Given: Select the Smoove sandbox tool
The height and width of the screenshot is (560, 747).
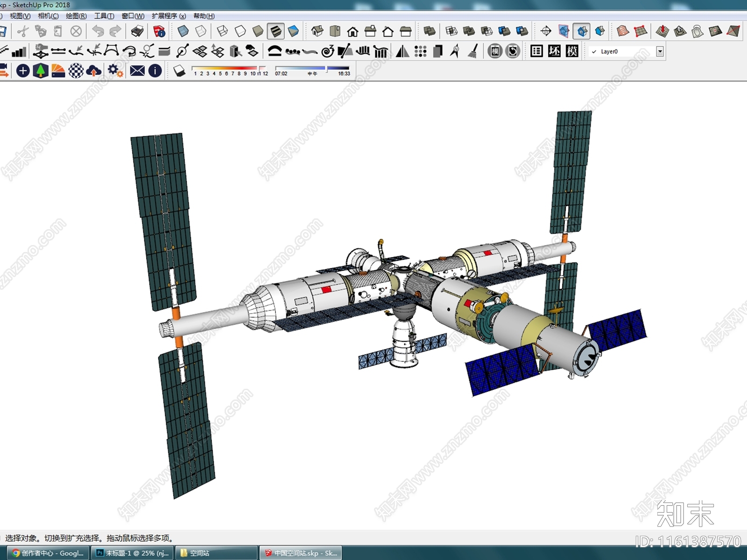Looking at the screenshot, I should pos(662,32).
